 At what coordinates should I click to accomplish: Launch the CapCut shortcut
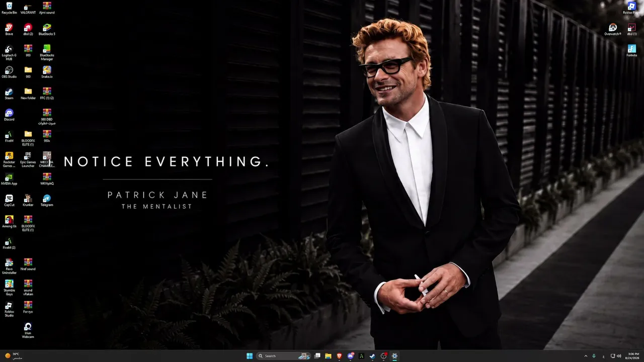[9, 201]
